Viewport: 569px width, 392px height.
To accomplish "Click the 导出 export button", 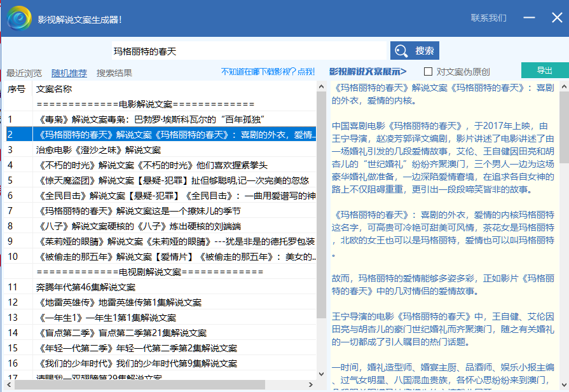I will click(x=545, y=71).
